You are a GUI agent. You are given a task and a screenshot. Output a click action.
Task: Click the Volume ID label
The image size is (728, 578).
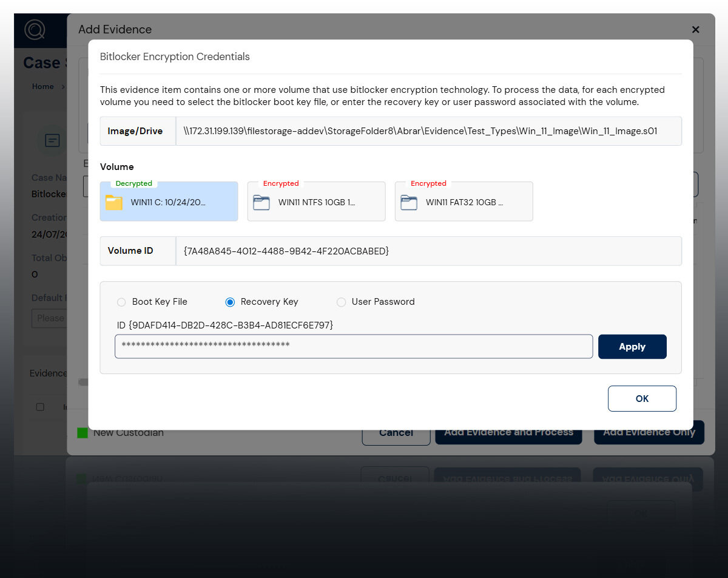[130, 251]
